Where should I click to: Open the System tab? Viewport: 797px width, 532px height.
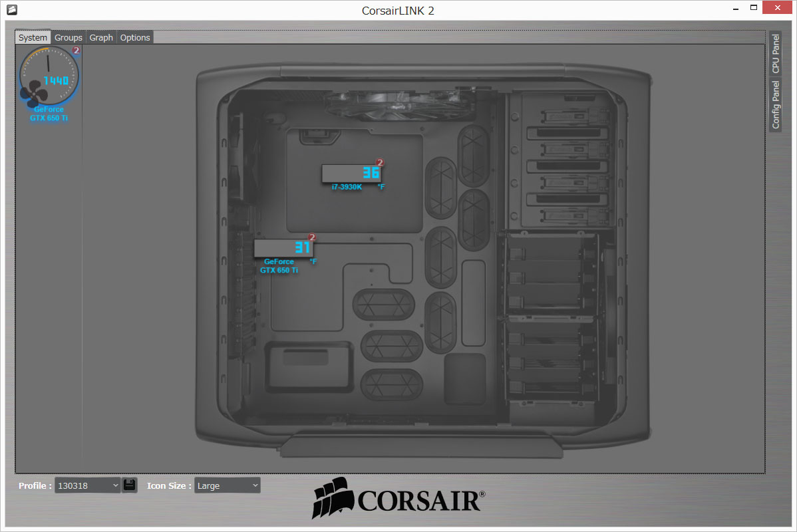click(33, 38)
